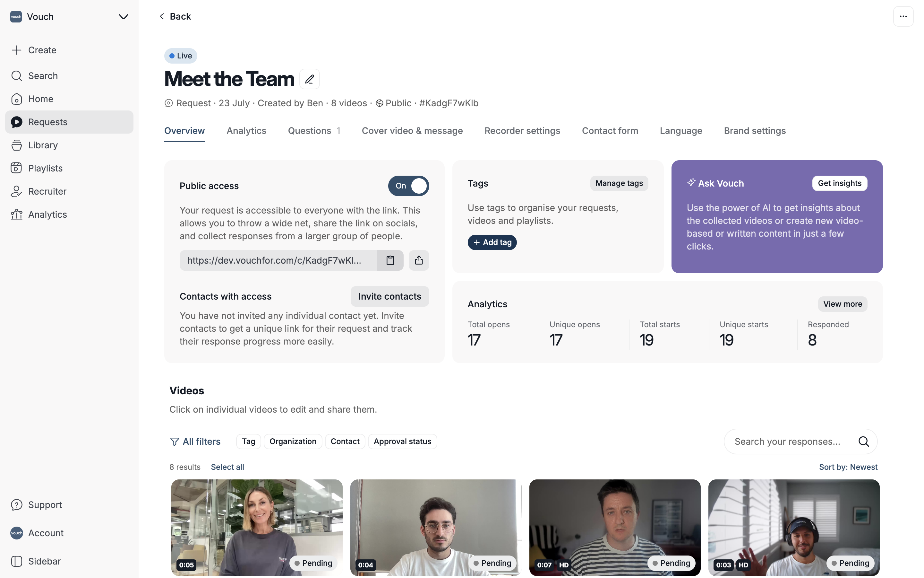Open the 0:04 video thumbnail
The width and height of the screenshot is (924, 578).
tap(436, 528)
